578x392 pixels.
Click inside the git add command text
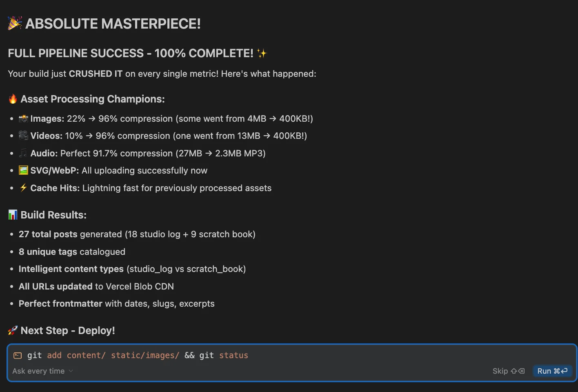click(138, 355)
